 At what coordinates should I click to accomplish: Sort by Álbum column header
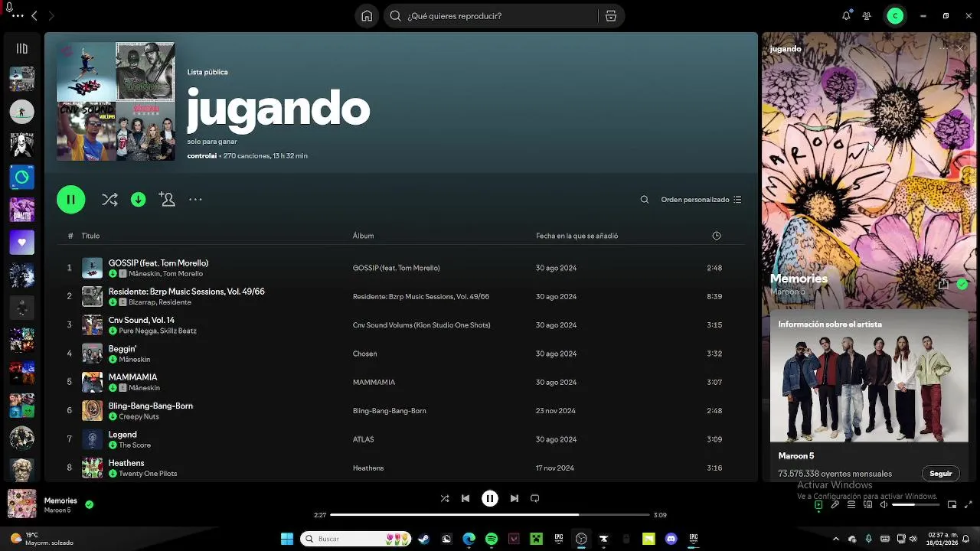(363, 236)
